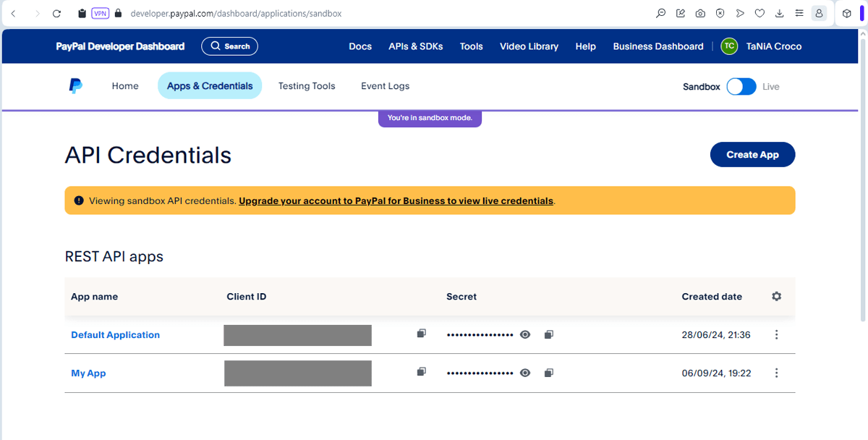Switch to the Testing Tools tab
Screen dimensions: 868x440
point(307,85)
